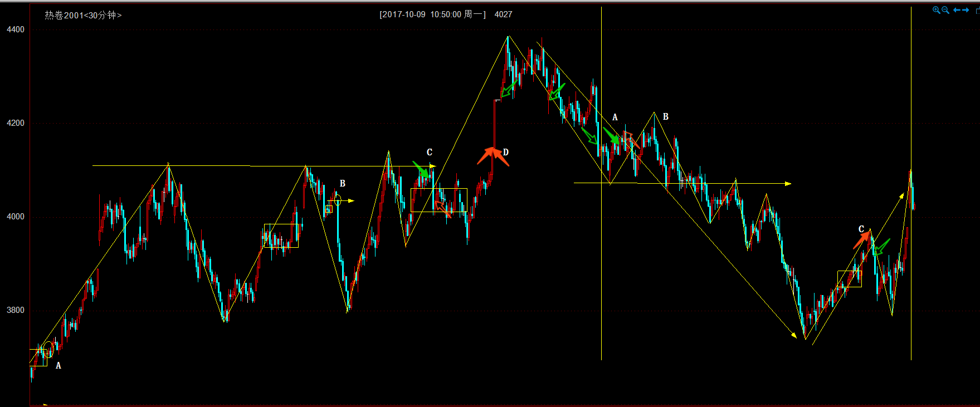This screenshot has height=407, width=980.
Task: Select the chart title 热卷2001<30分钟>
Action: tap(83, 15)
